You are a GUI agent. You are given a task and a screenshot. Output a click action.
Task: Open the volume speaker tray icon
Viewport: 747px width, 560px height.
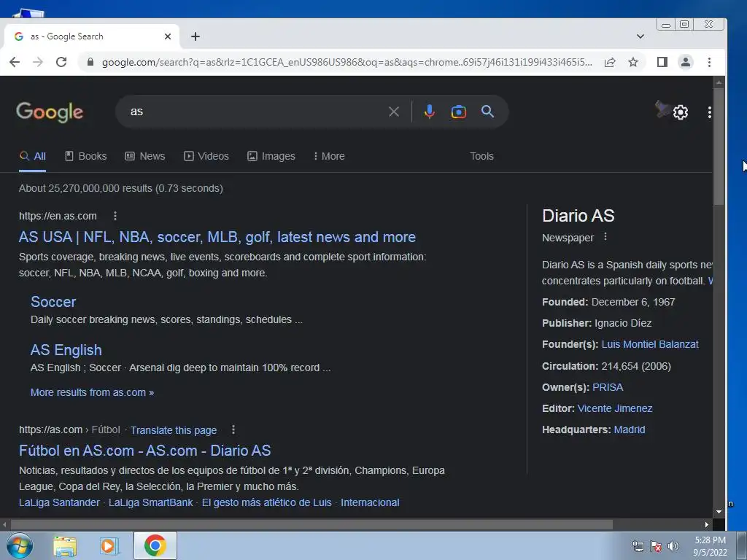pyautogui.click(x=673, y=546)
